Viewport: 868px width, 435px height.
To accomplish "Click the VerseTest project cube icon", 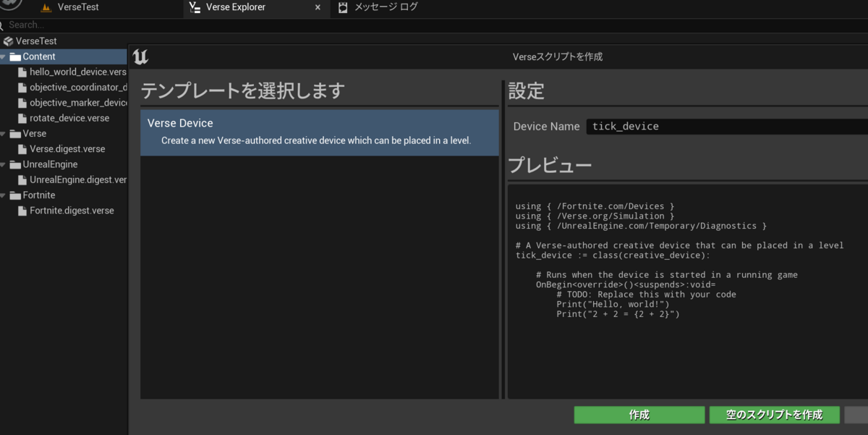I will 9,41.
